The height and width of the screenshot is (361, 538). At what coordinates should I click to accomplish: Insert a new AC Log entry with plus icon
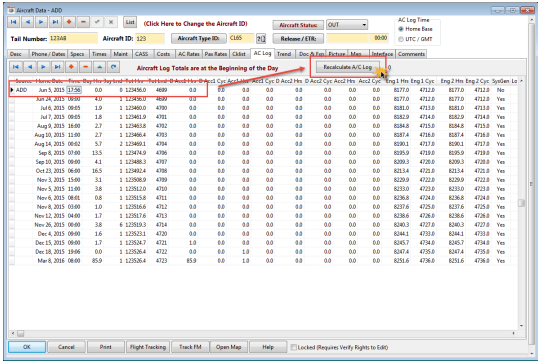(71, 67)
